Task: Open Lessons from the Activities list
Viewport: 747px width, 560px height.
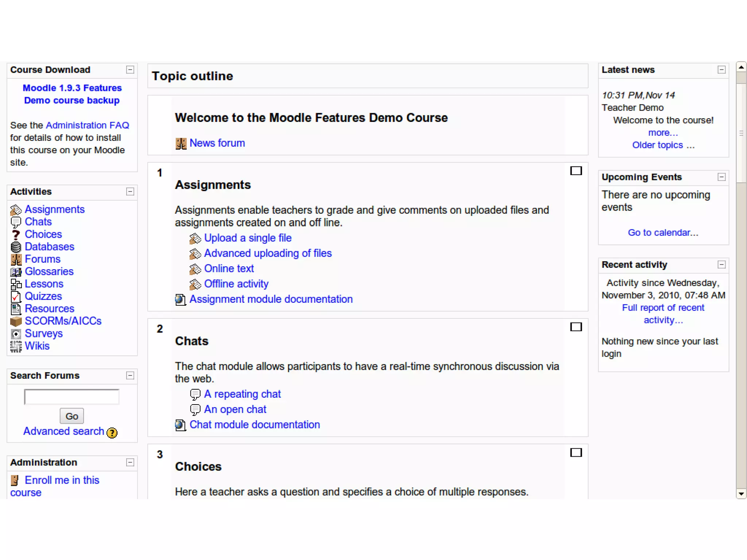Action: [44, 284]
